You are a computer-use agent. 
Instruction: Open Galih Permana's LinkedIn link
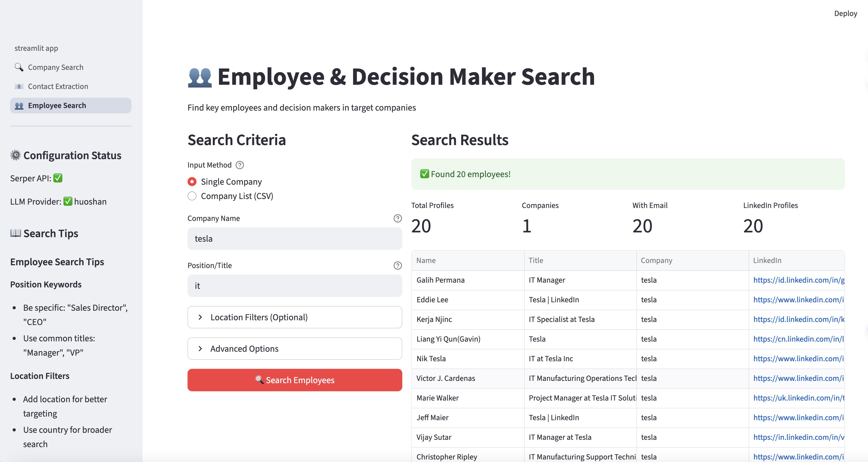coord(799,280)
